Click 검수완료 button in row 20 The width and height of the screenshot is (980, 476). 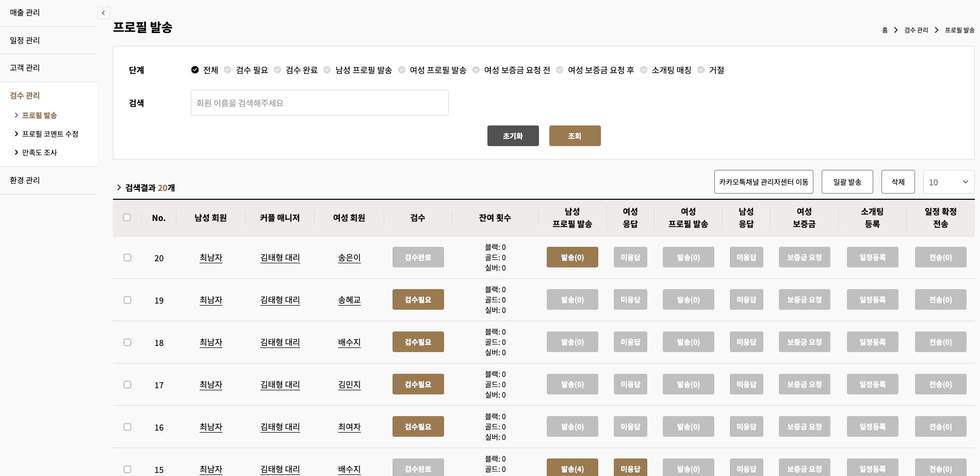point(418,257)
